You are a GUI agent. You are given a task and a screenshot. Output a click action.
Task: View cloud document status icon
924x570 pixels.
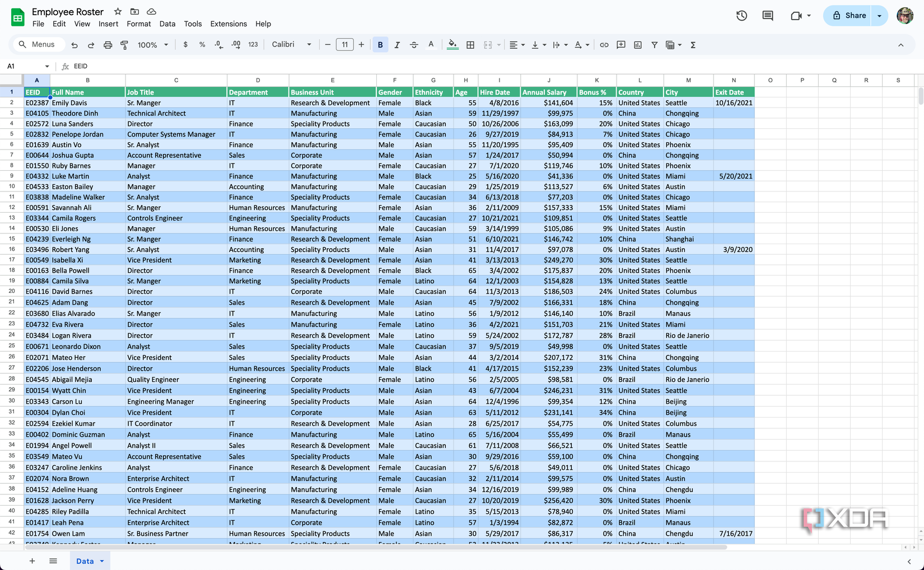tap(151, 11)
